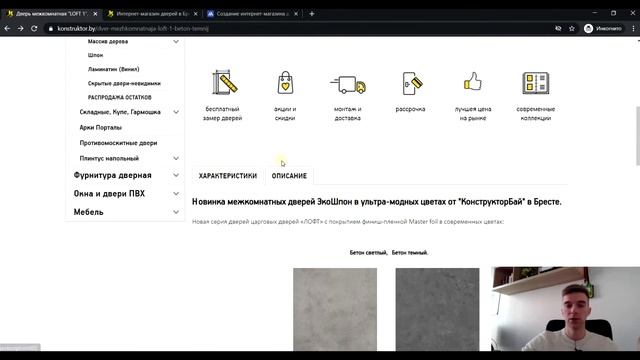Expand the Мебель category chevron

pos(176,212)
